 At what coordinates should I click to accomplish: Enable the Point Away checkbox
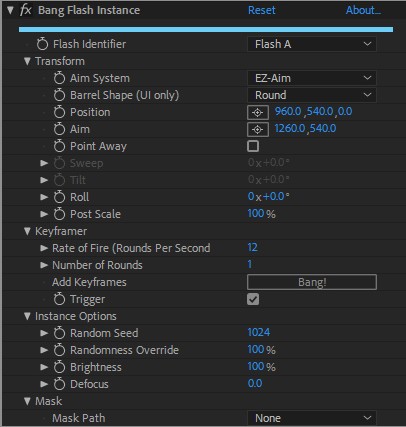pyautogui.click(x=253, y=146)
